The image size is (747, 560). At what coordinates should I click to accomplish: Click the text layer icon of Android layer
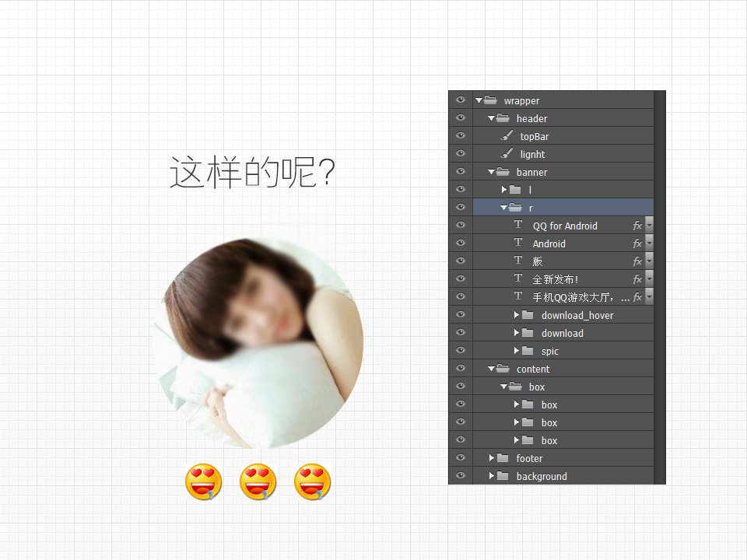pyautogui.click(x=518, y=243)
